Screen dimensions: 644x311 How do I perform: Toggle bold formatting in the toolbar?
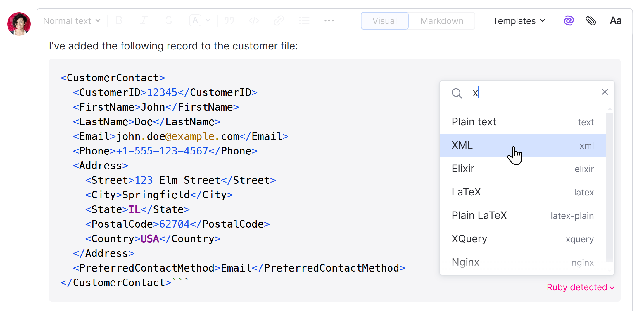tap(119, 20)
